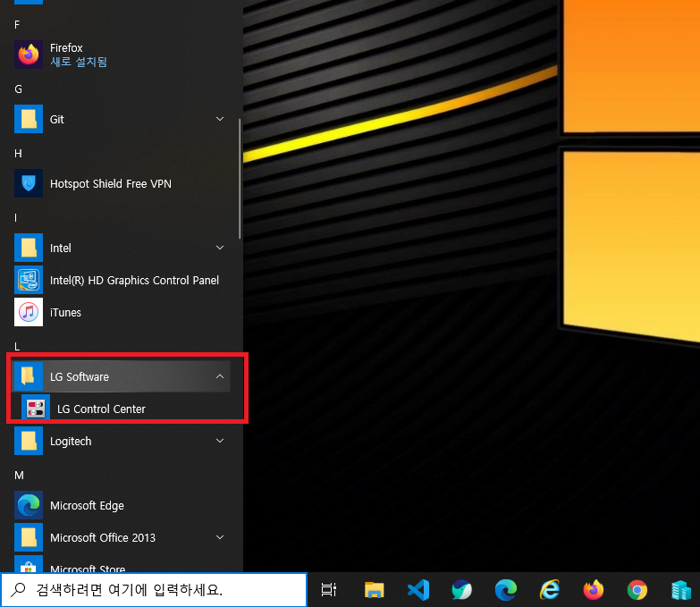Image resolution: width=700 pixels, height=607 pixels.
Task: Open the Microsoft Edge icon in Start list
Action: 29,505
